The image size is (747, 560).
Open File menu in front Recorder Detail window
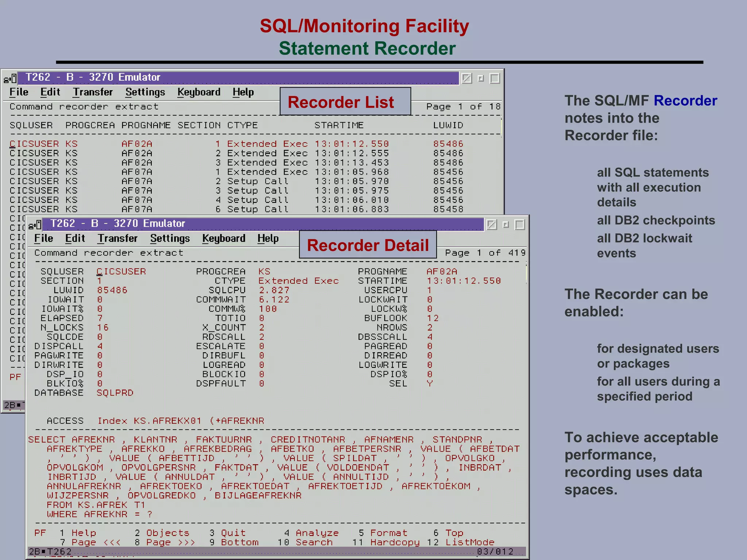click(44, 238)
